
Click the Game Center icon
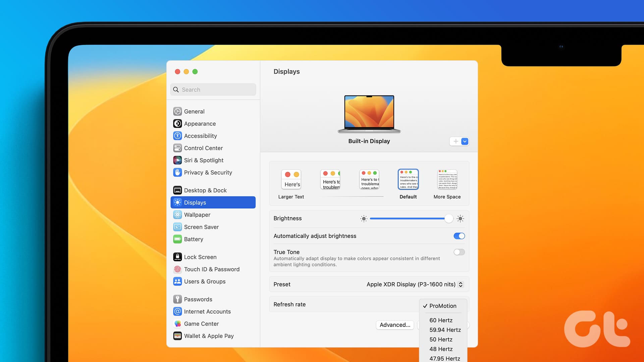177,323
